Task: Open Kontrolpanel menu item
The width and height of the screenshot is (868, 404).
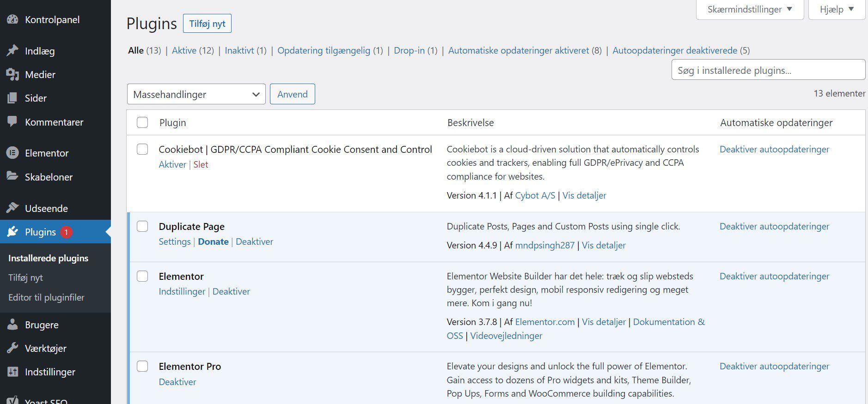Action: click(x=52, y=19)
